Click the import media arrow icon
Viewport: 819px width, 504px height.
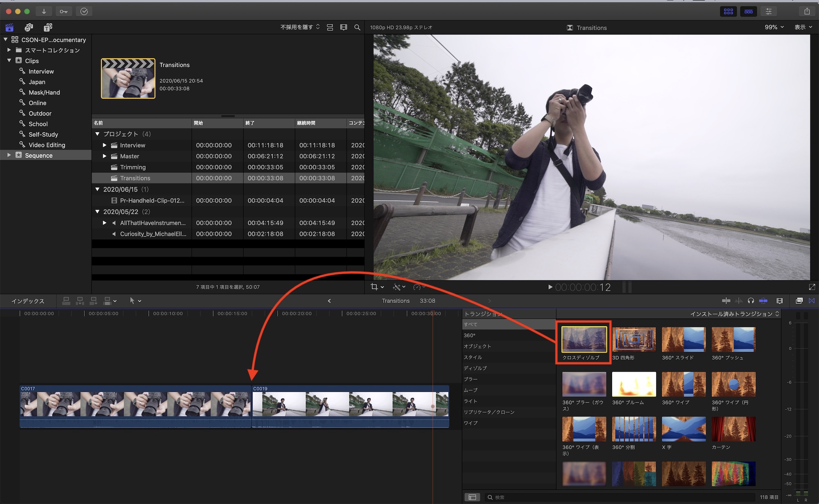[44, 11]
